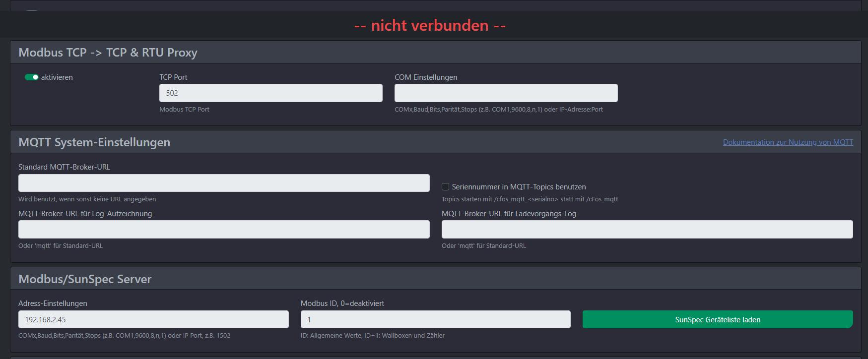Click the Adress-Einstellungen label text
The height and width of the screenshot is (359, 868).
(53, 303)
